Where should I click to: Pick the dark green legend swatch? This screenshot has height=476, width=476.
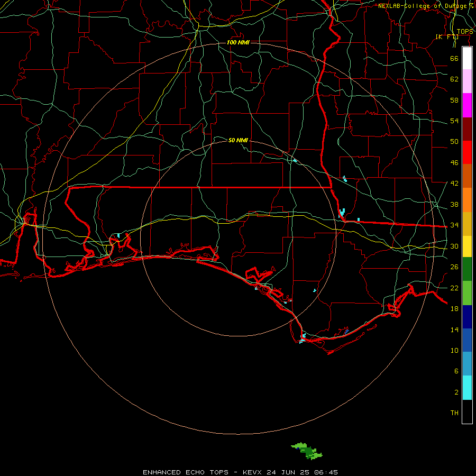tap(467, 269)
